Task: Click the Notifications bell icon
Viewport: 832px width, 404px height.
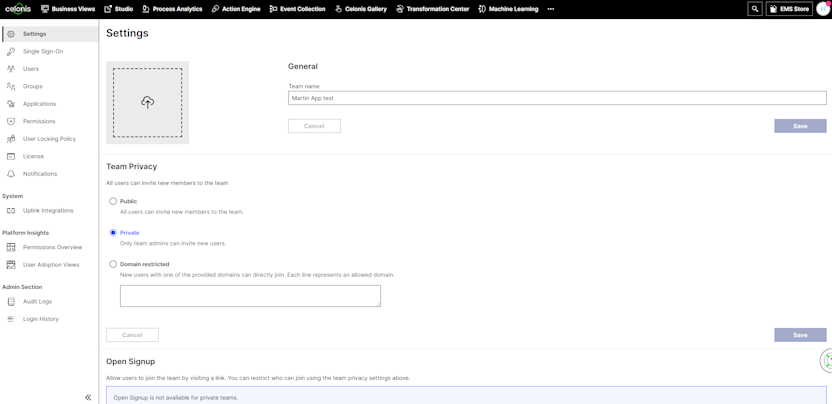Action: (11, 174)
